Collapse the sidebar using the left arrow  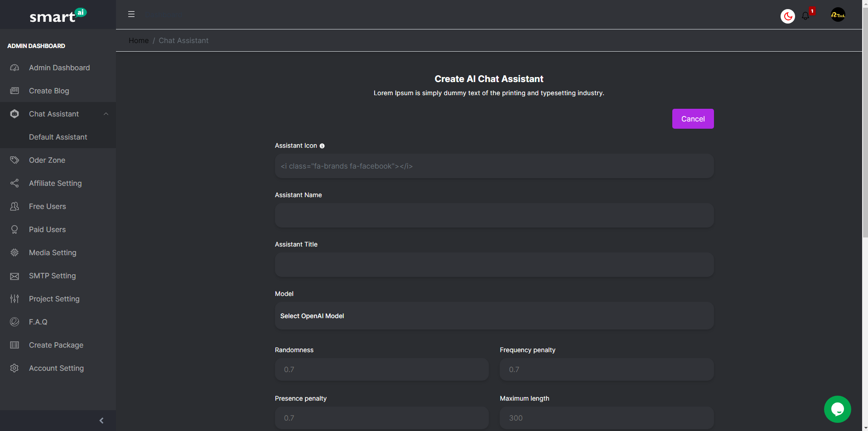[101, 421]
